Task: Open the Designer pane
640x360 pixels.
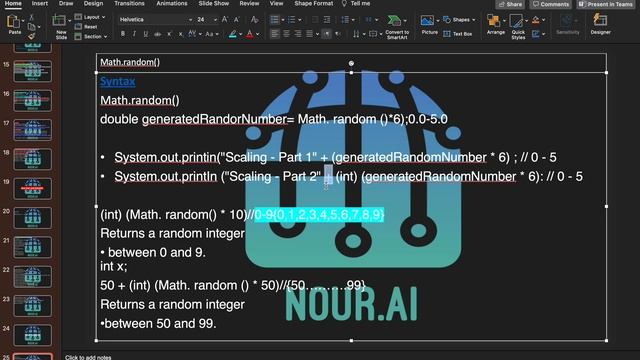Action: (600, 24)
